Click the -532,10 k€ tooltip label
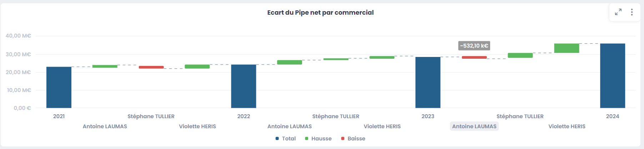The height and width of the screenshot is (149, 644). [474, 46]
